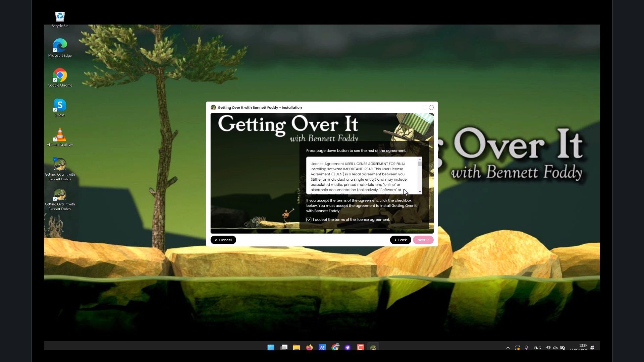
Task: Click the sync update tray icon
Action: (x=517, y=348)
